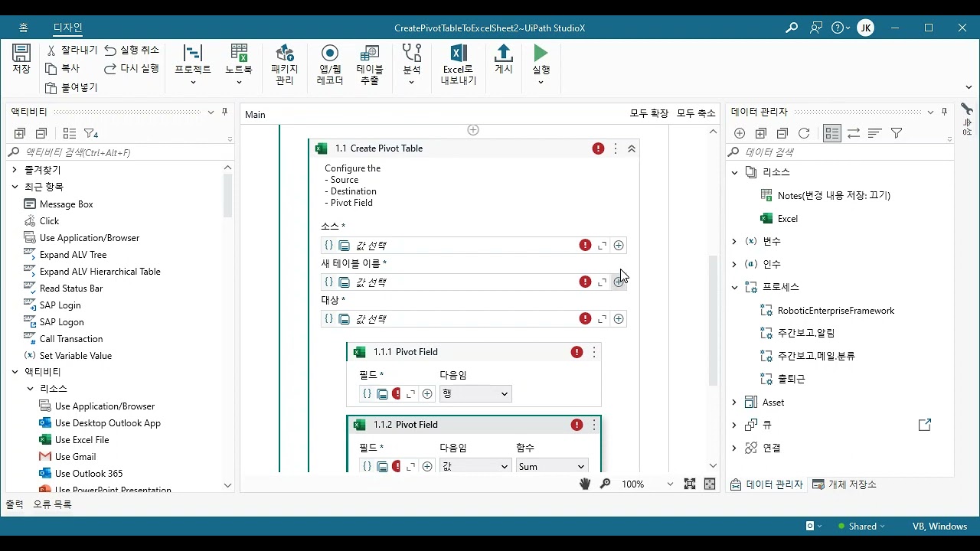Select RoboticEnterpriseFramework process
The width and height of the screenshot is (980, 551).
(827, 311)
